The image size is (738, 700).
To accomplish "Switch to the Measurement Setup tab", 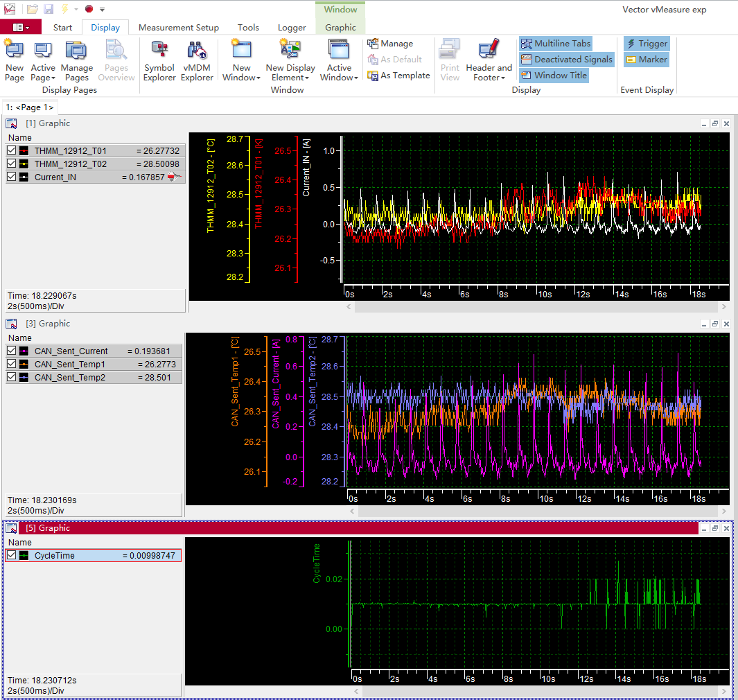I will (x=178, y=28).
